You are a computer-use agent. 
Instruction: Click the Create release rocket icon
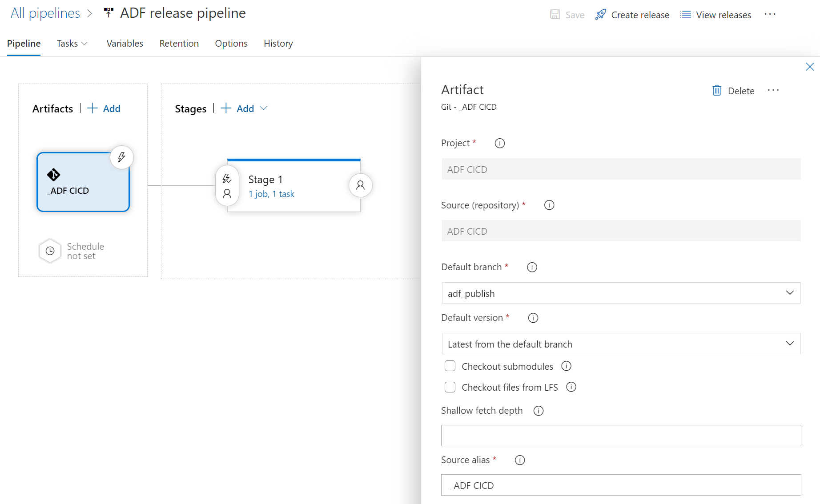point(600,15)
